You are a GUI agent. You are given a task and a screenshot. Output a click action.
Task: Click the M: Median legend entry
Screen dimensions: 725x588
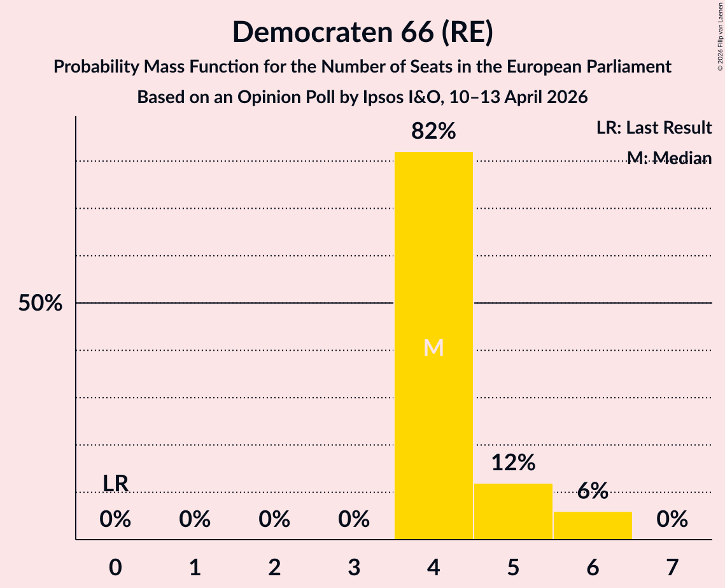coord(668,158)
